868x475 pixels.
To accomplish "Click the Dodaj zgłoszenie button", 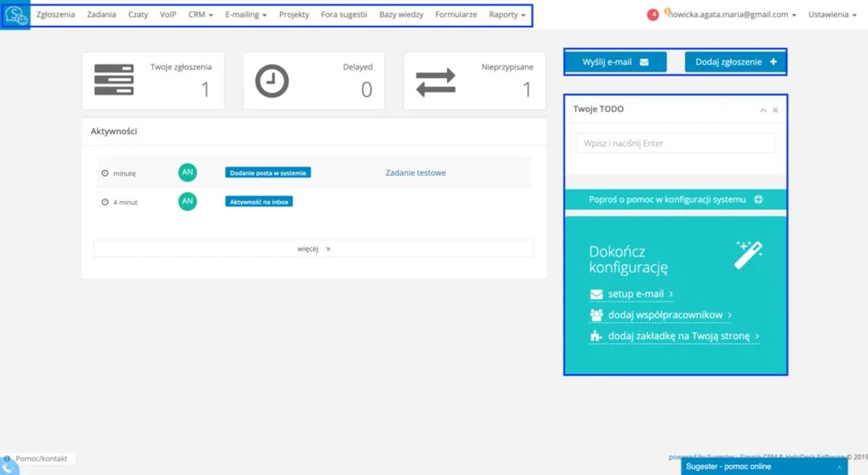I will click(736, 62).
